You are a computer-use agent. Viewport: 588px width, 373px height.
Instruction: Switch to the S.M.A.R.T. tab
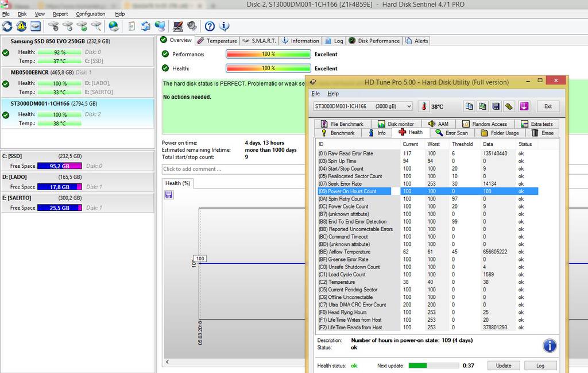pyautogui.click(x=260, y=41)
